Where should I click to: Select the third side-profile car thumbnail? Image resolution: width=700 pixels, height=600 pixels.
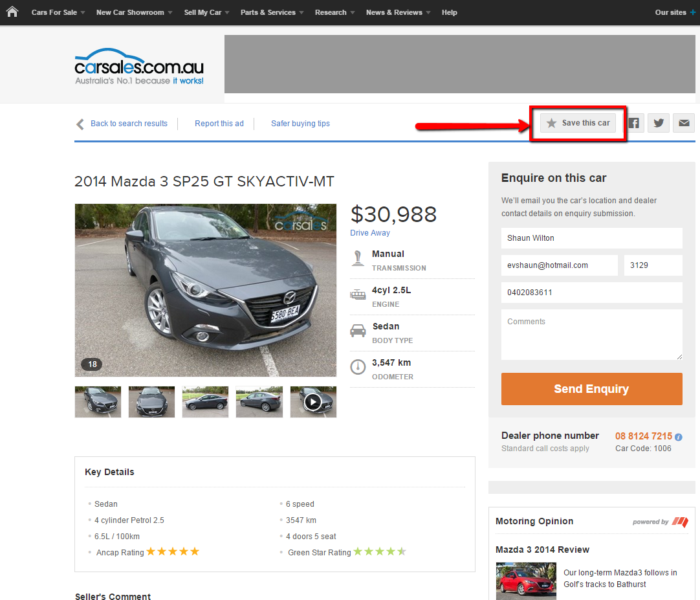point(205,402)
